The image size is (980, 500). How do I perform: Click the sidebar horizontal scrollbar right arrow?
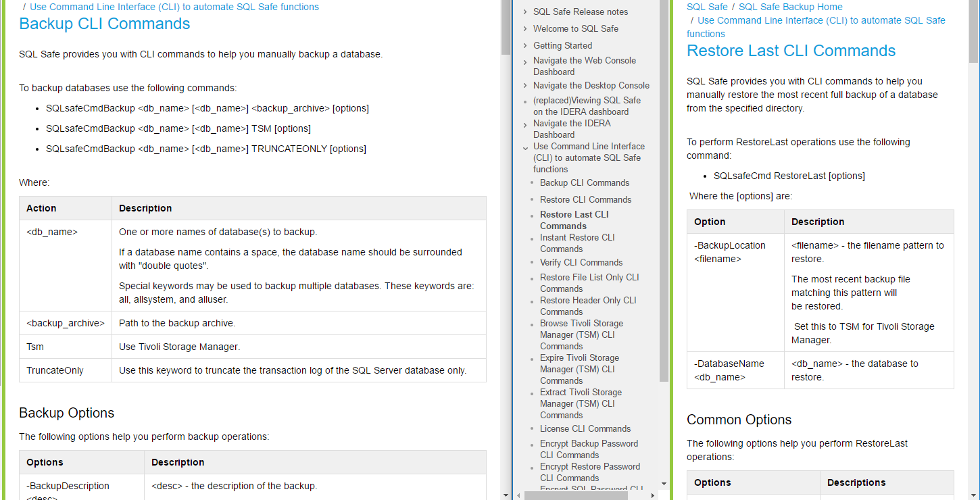pyautogui.click(x=654, y=495)
